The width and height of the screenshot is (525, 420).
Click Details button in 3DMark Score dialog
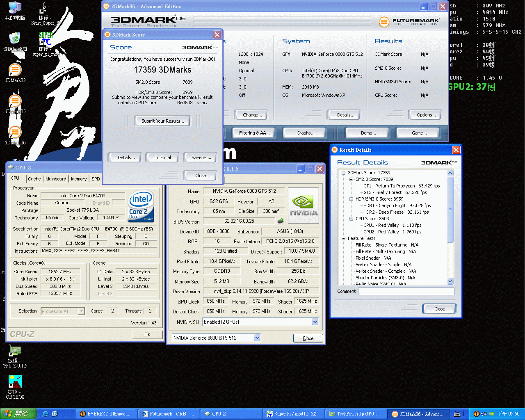[x=126, y=157]
